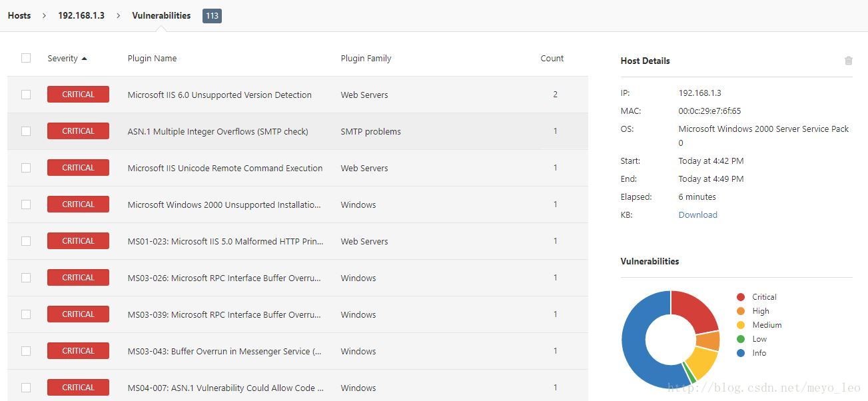This screenshot has width=868, height=401.
Task: Click the Vulnerabilities chart heading
Action: click(x=650, y=261)
